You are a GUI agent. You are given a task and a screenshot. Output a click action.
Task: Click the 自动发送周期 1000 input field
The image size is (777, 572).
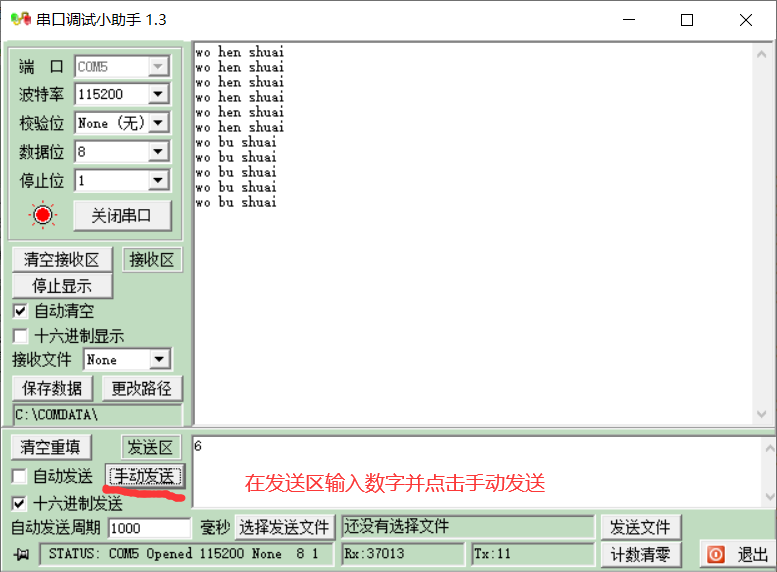pos(149,528)
